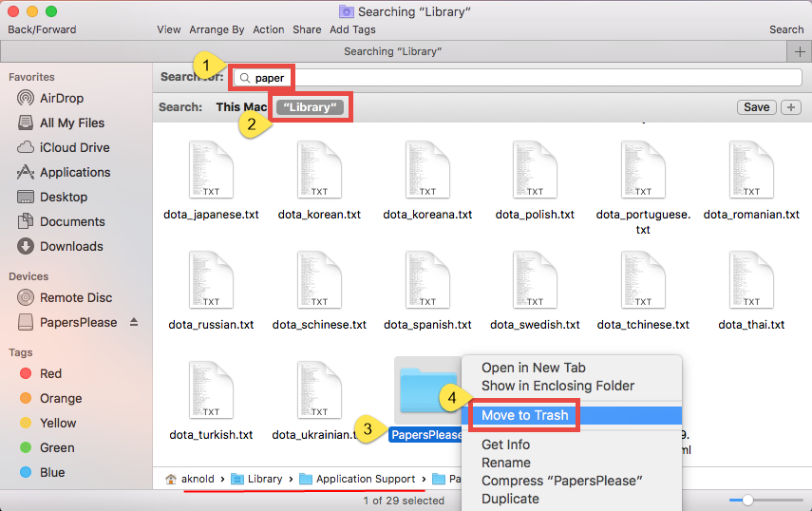Open AirDrop in the sidebar

click(62, 98)
